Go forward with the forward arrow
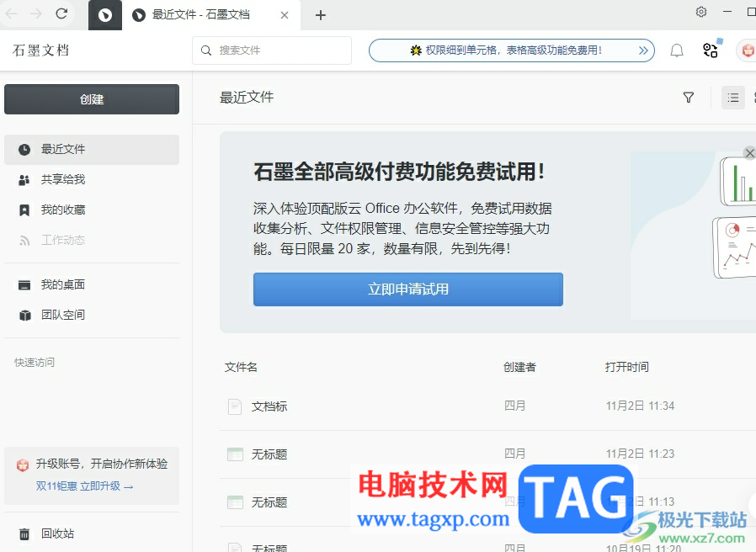The width and height of the screenshot is (756, 552). (36, 13)
